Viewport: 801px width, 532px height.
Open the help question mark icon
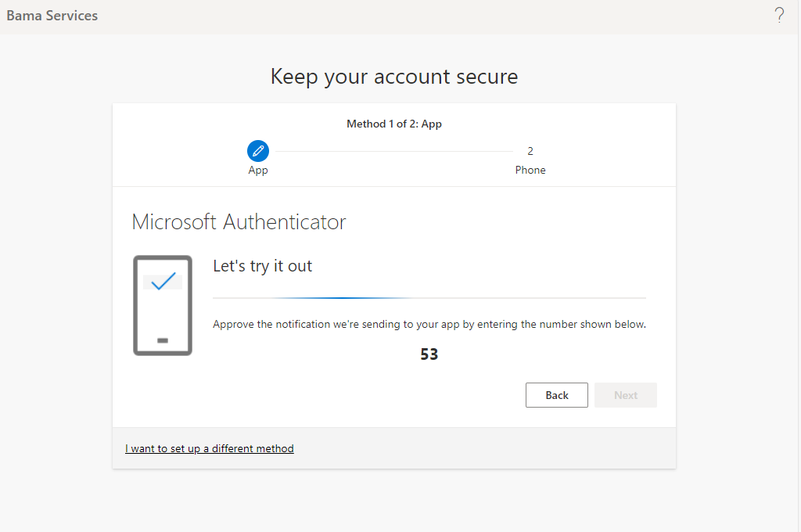pos(779,16)
